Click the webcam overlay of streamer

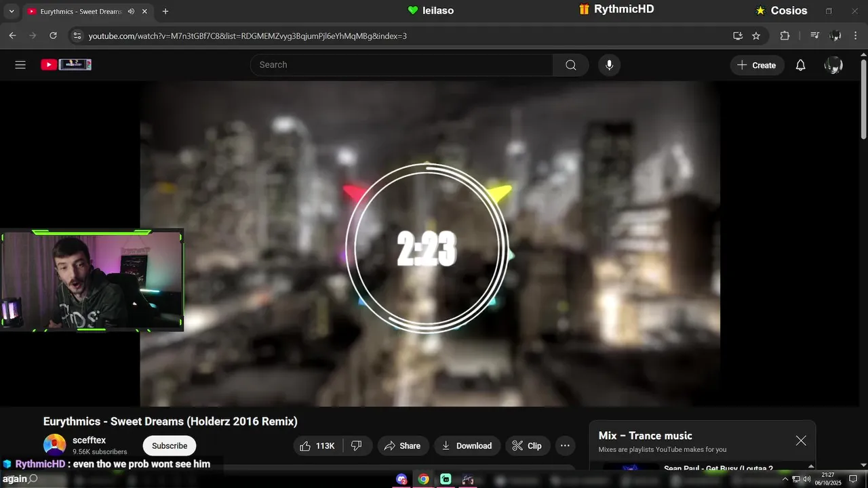(x=92, y=281)
